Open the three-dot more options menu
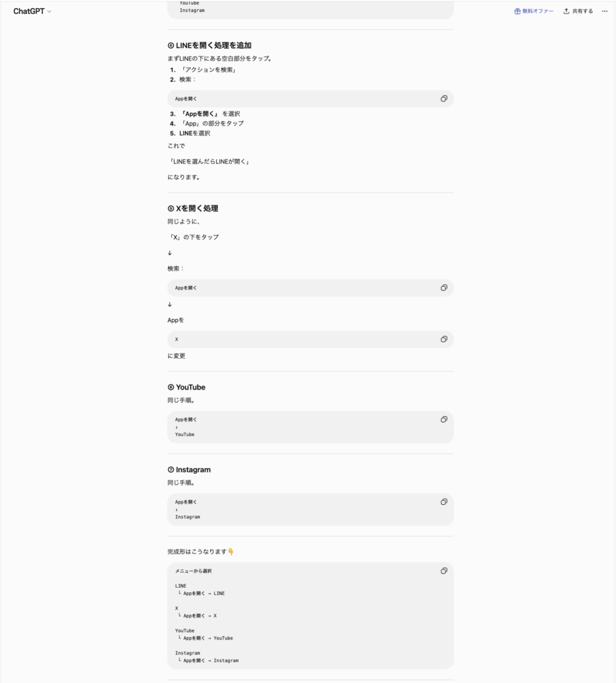This screenshot has height=683, width=616. pos(605,11)
